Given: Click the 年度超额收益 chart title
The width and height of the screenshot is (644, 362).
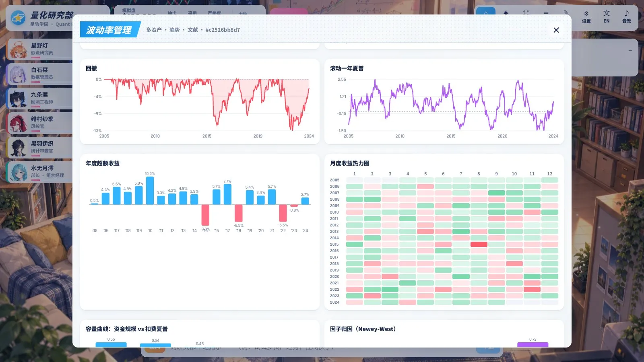Looking at the screenshot, I should pos(103,163).
